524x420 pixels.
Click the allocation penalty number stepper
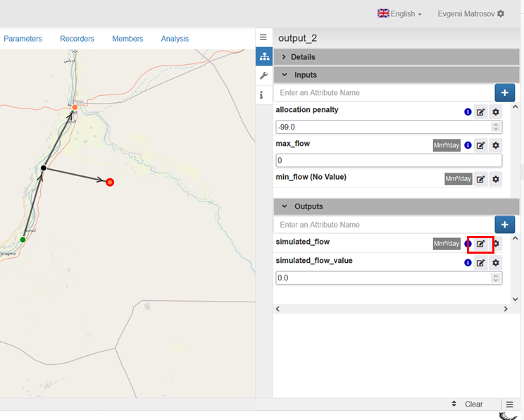coord(496,128)
